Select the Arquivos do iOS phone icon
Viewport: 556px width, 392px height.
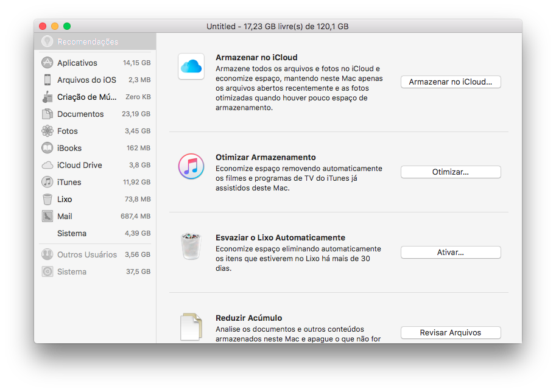click(47, 80)
